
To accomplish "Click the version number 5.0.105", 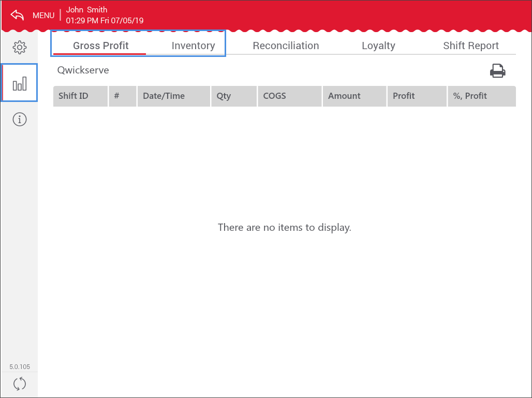I will [20, 367].
